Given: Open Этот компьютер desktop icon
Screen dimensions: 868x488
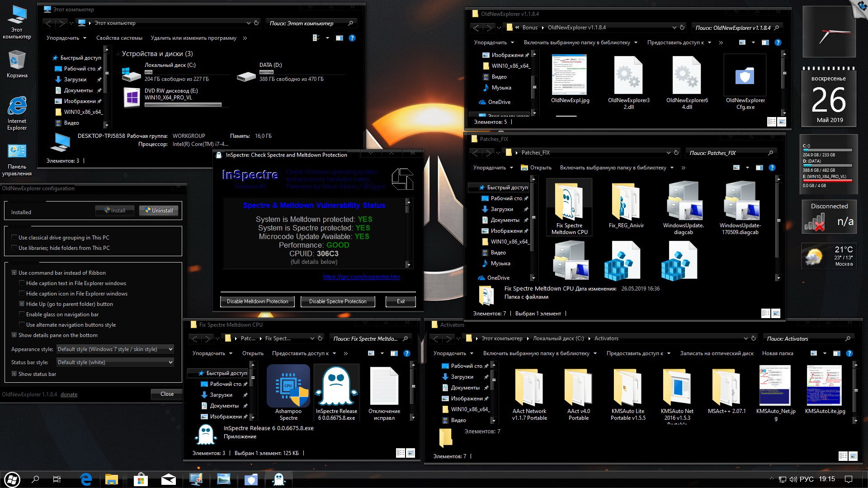Looking at the screenshot, I should coord(17,22).
